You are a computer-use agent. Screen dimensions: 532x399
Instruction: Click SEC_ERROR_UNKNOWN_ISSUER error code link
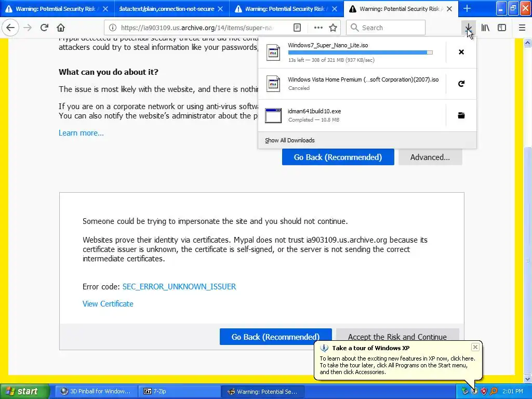point(179,286)
